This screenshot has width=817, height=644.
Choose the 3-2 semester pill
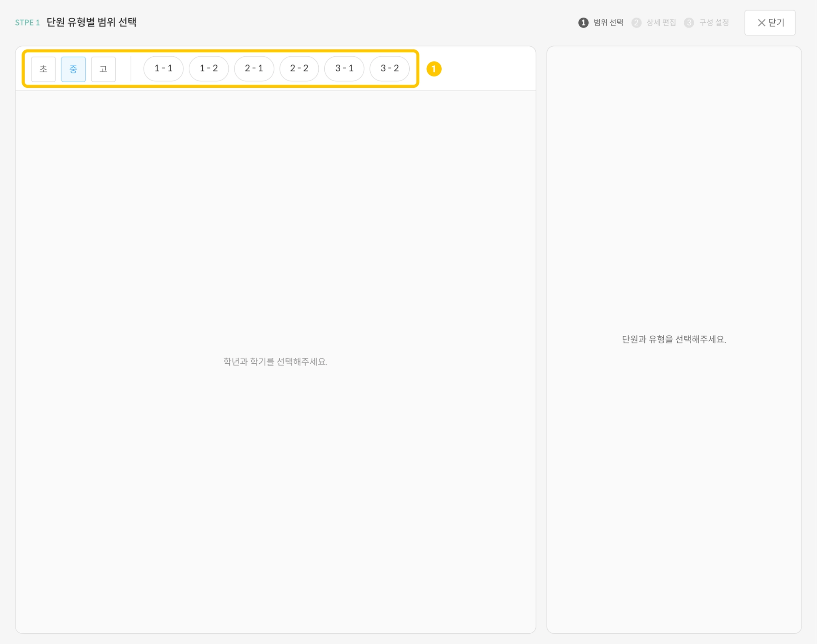[x=389, y=69]
